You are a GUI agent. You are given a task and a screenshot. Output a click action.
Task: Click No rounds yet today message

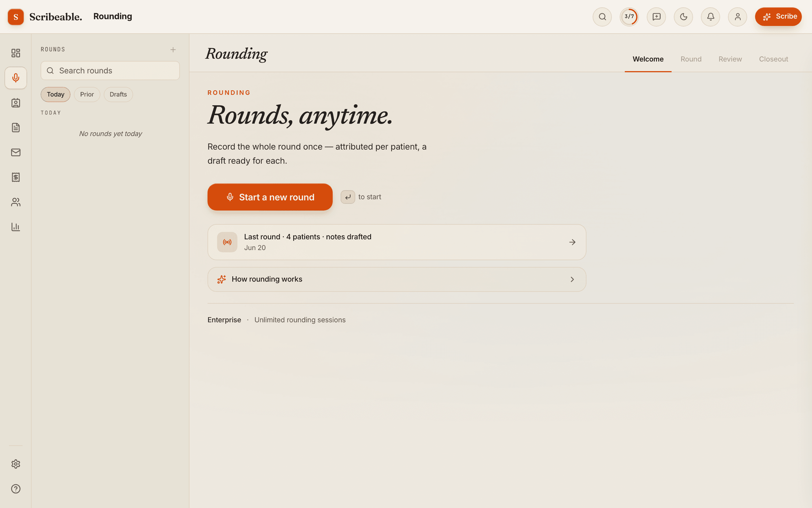click(x=111, y=134)
